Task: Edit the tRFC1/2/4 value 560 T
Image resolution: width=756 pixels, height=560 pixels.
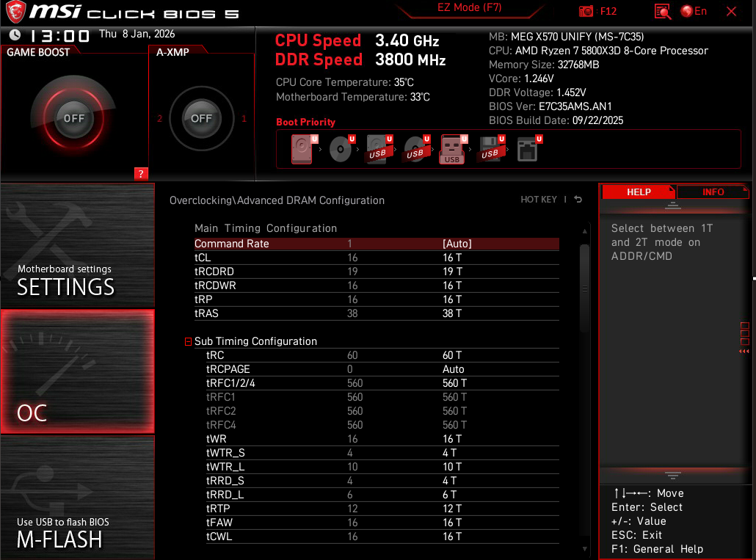Action: tap(454, 384)
